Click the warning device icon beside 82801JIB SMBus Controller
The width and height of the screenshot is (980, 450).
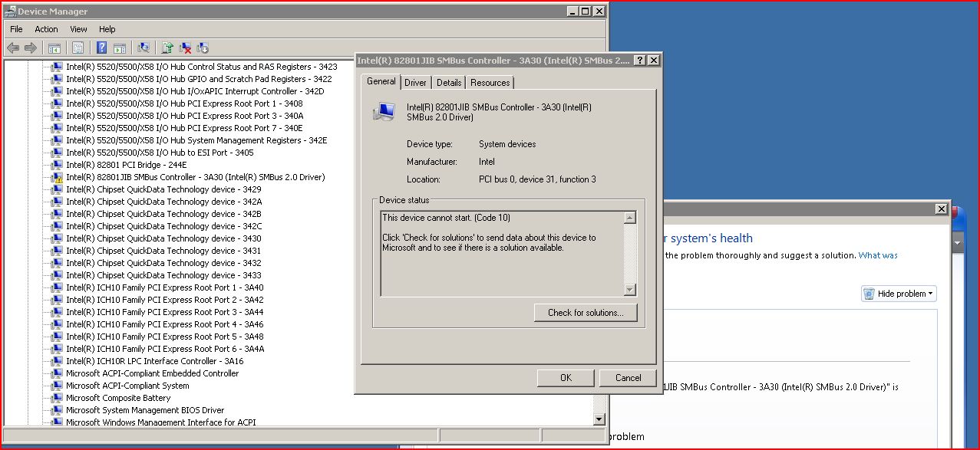(x=57, y=177)
